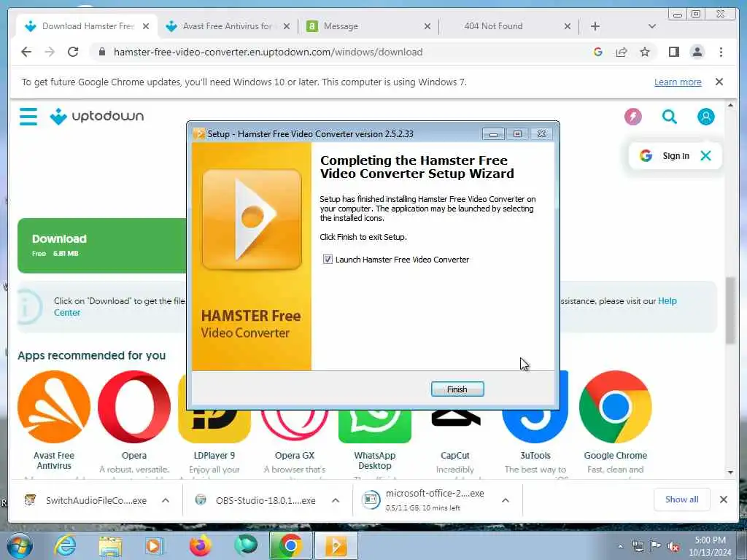The height and width of the screenshot is (560, 747).
Task: Toggle the Chrome side panel
Action: coord(673,52)
